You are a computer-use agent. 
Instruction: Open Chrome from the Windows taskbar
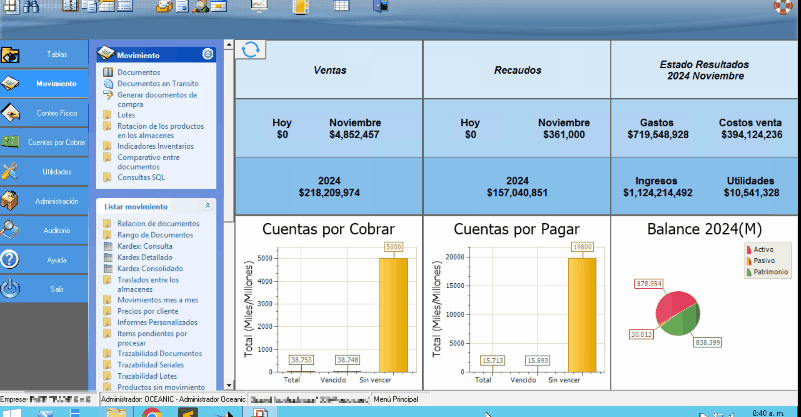[152, 412]
